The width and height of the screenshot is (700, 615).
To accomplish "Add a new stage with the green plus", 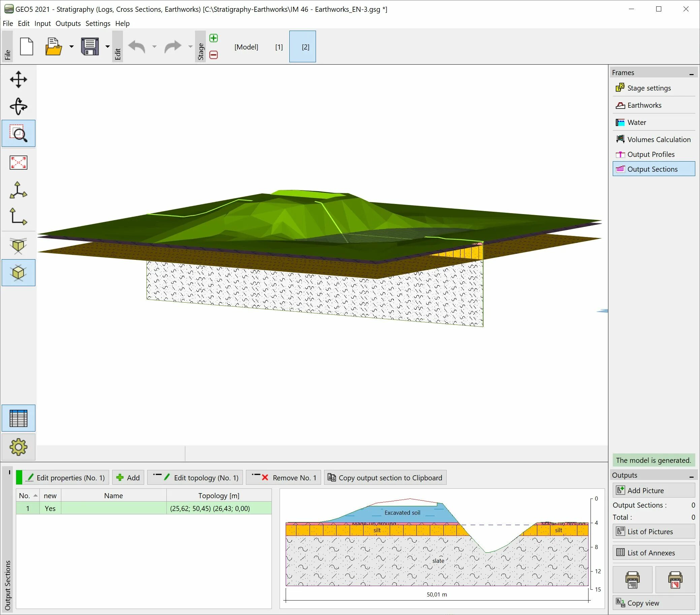I will coord(214,38).
